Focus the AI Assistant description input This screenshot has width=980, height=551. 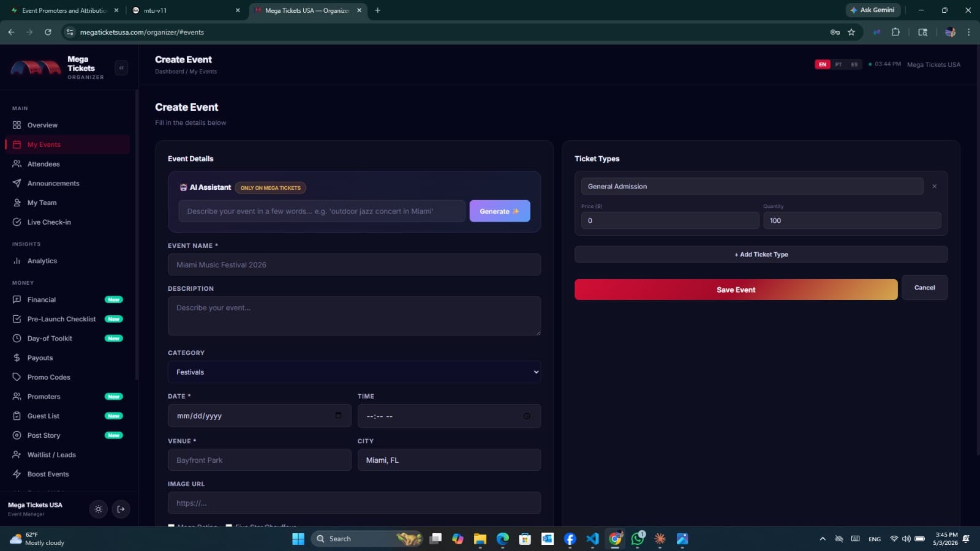322,211
